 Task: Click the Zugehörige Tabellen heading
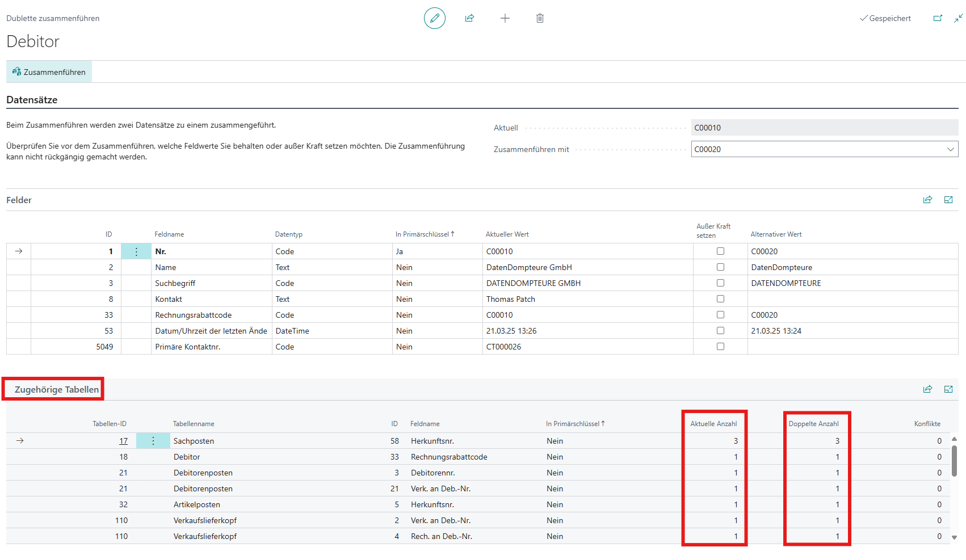pos(56,390)
